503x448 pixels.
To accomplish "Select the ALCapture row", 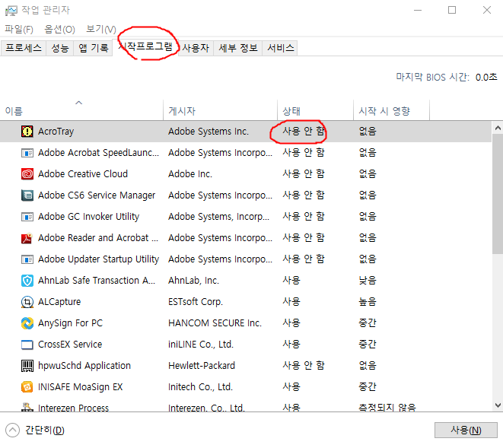I will click(x=245, y=302).
